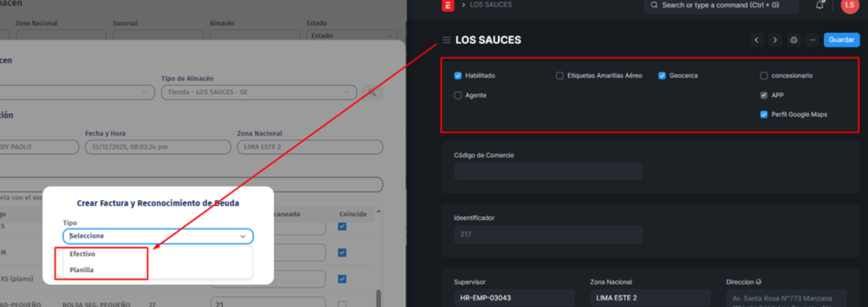
Task: Toggle sidebar with hamburger icon beside LOS SAUCES
Action: [446, 40]
